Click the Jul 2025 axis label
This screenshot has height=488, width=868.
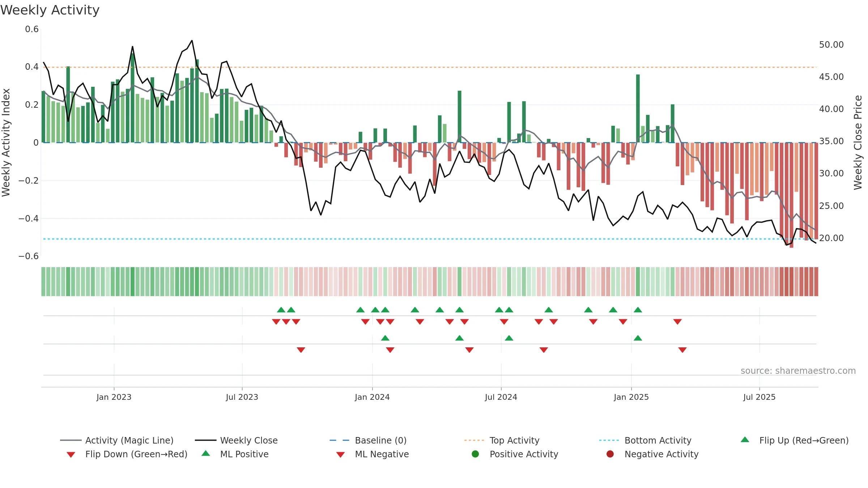pyautogui.click(x=759, y=397)
